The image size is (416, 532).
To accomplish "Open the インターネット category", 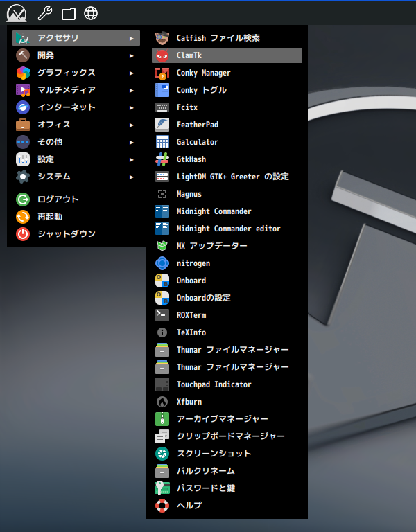I will (76, 107).
